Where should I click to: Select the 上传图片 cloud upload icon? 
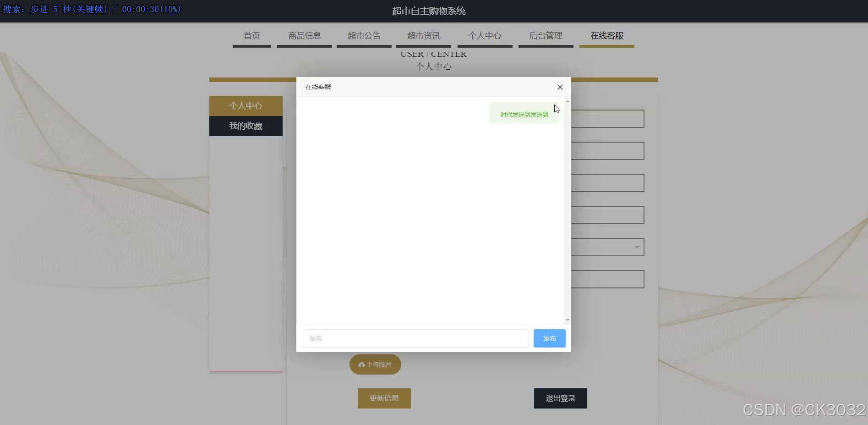362,364
